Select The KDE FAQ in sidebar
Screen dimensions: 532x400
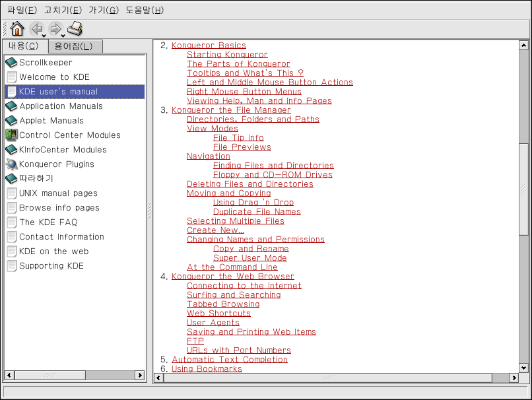tap(48, 222)
